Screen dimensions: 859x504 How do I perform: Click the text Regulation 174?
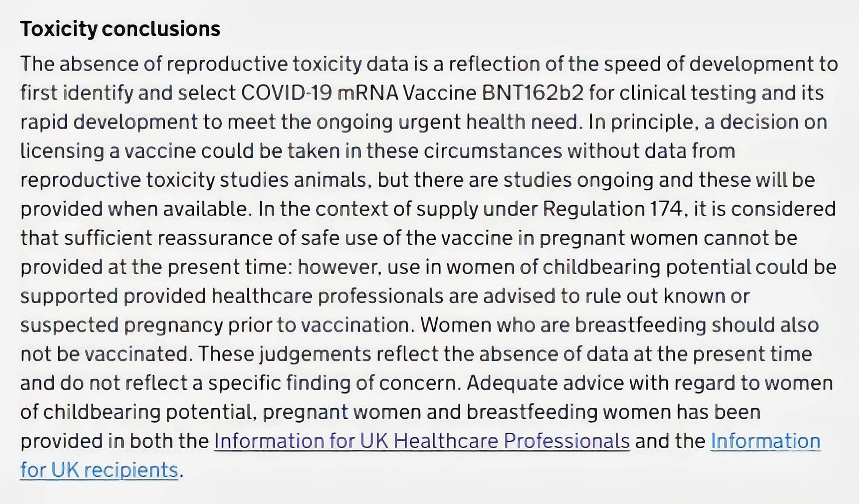tap(613, 209)
